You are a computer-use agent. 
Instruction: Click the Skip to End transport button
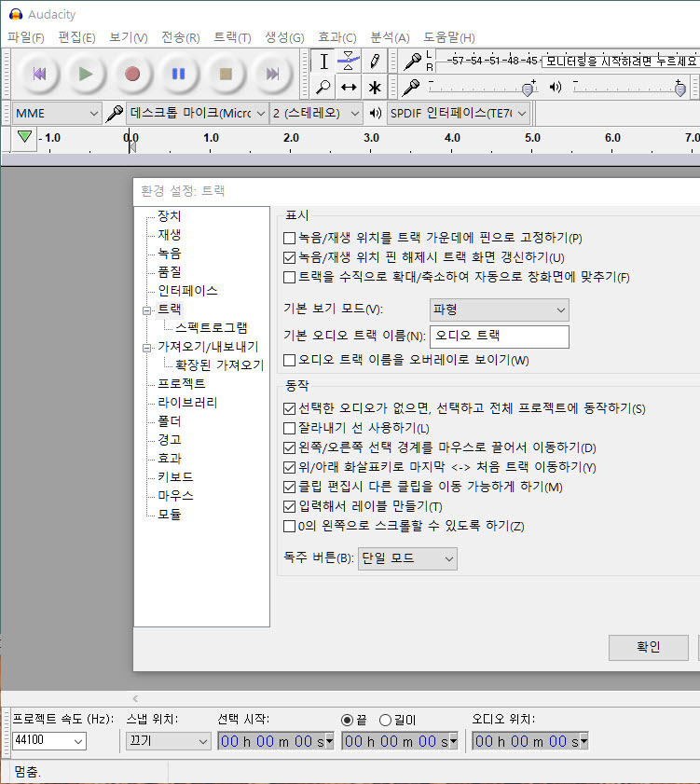[x=272, y=74]
